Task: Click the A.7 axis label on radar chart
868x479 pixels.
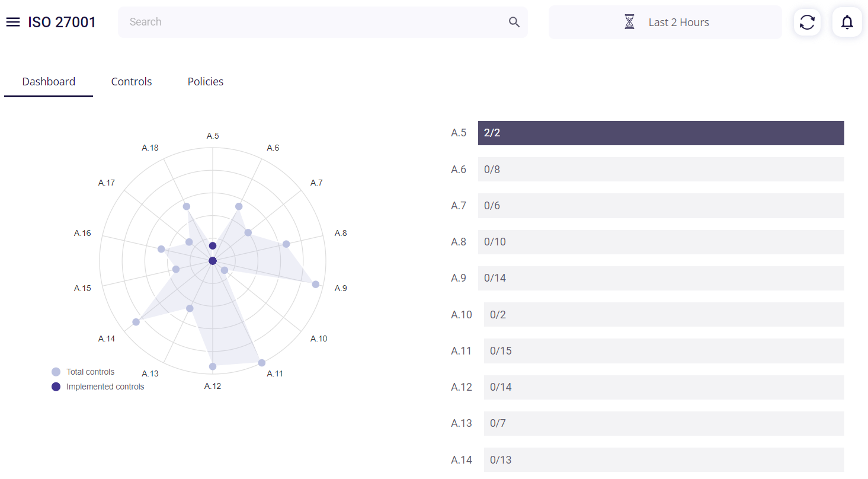Action: (x=316, y=183)
